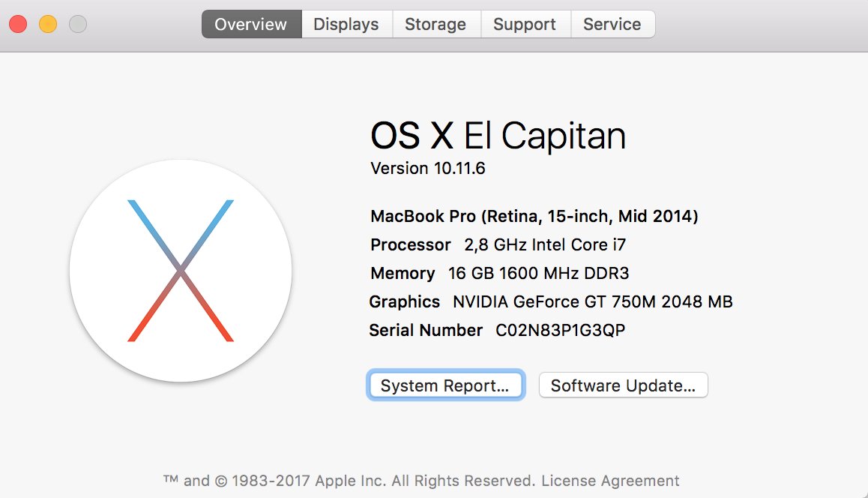The height and width of the screenshot is (498, 868).
Task: Close the About This Mac window
Action: pos(18,24)
